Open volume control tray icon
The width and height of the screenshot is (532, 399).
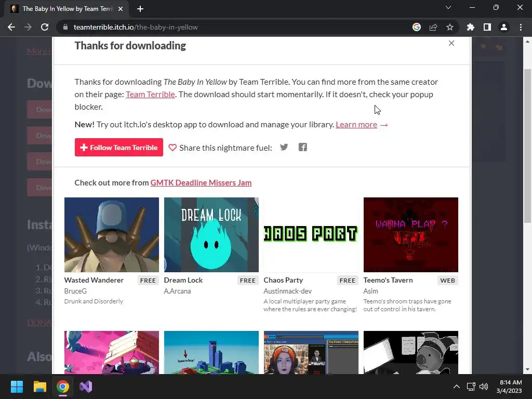tap(484, 387)
